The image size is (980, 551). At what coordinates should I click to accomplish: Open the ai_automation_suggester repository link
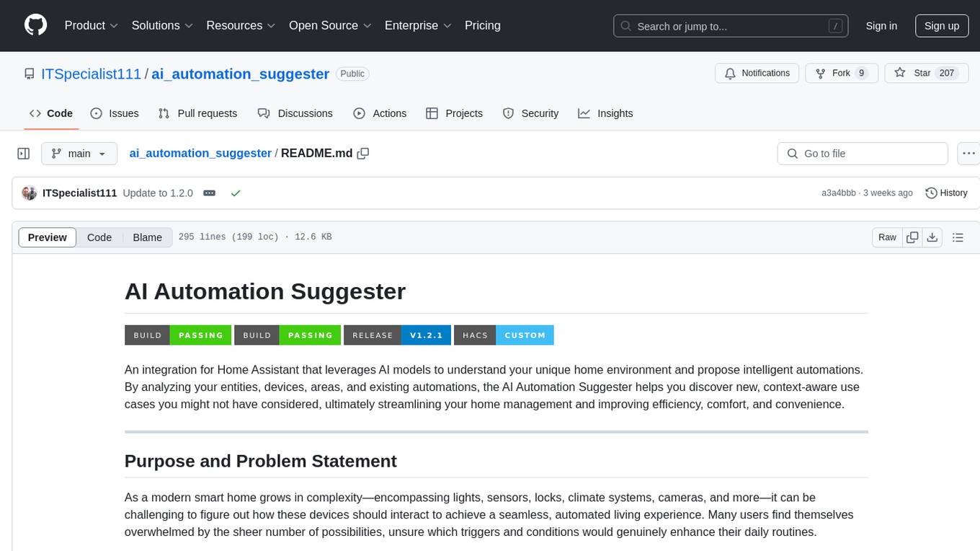click(240, 74)
